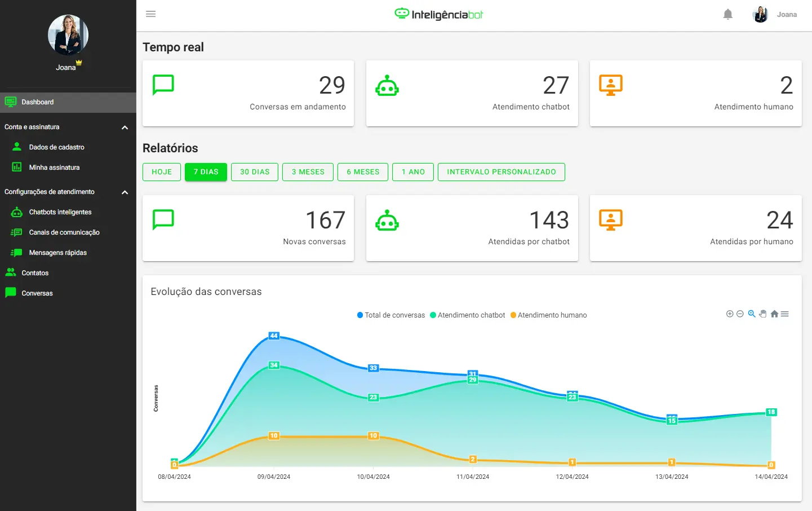Click the Mensagens rápidas icon
The height and width of the screenshot is (511, 812).
pyautogui.click(x=16, y=253)
